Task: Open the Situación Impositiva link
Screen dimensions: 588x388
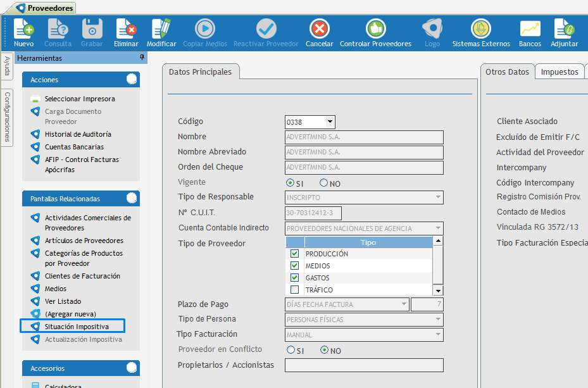Action: 77,327
